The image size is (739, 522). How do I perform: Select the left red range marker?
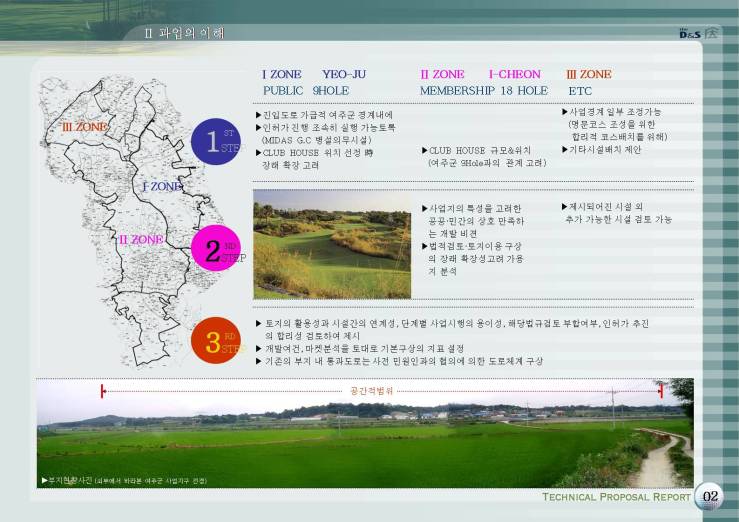(103, 391)
